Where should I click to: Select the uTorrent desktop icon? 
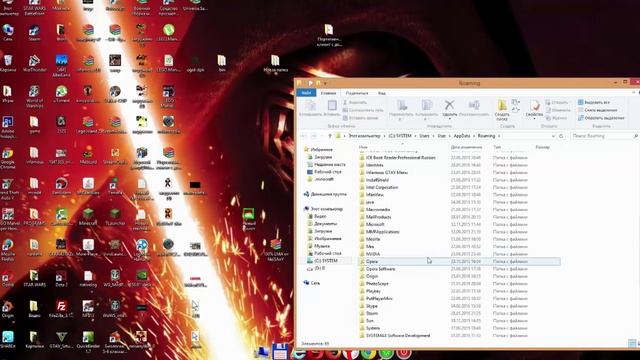61,94
